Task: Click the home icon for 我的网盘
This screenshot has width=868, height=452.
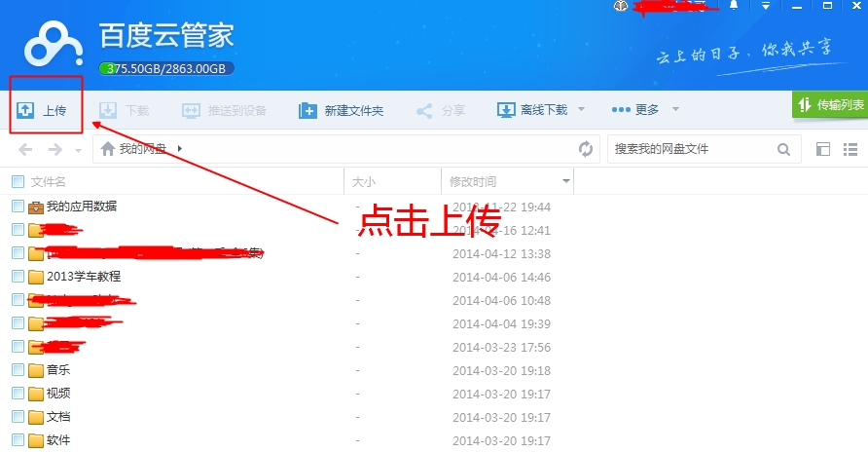Action: click(108, 148)
